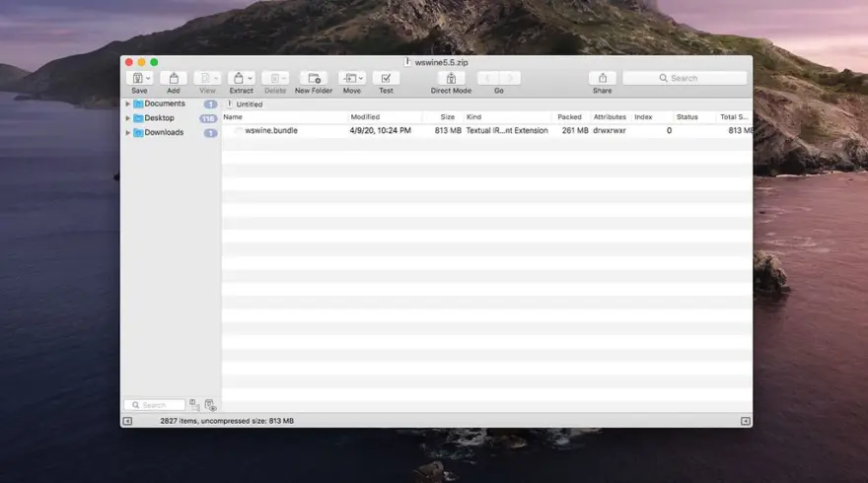
Task: Sort by the Kind column header
Action: point(507,116)
